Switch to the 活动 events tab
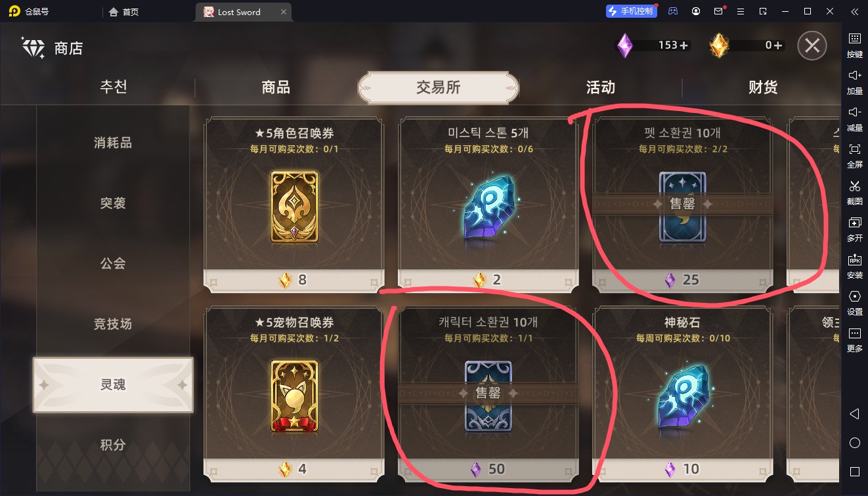 (601, 87)
